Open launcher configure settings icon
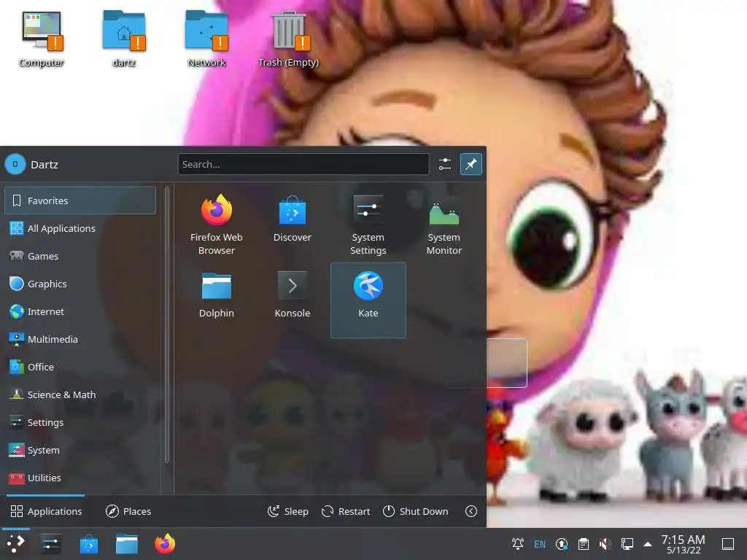This screenshot has width=747, height=560. tap(445, 164)
